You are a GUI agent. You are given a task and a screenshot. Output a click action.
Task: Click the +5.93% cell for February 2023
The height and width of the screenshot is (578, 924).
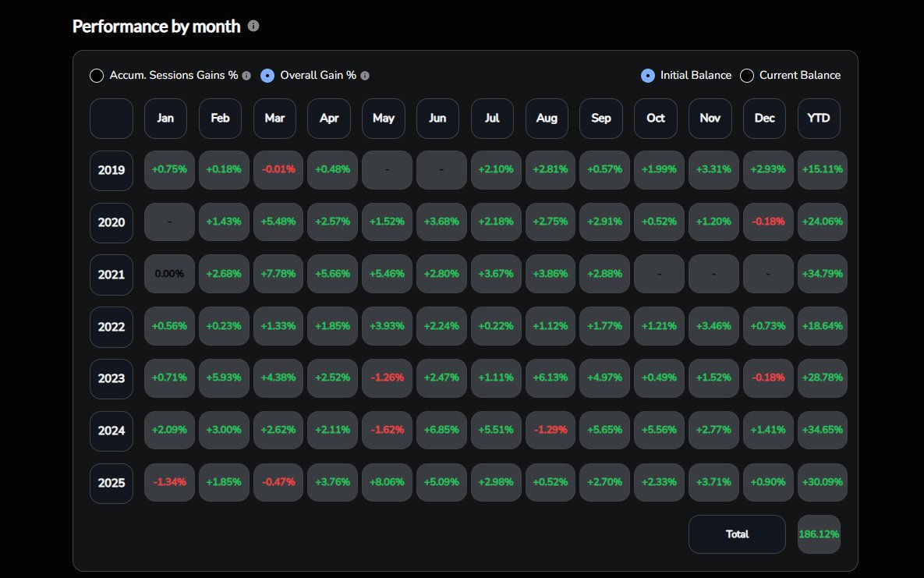point(224,378)
